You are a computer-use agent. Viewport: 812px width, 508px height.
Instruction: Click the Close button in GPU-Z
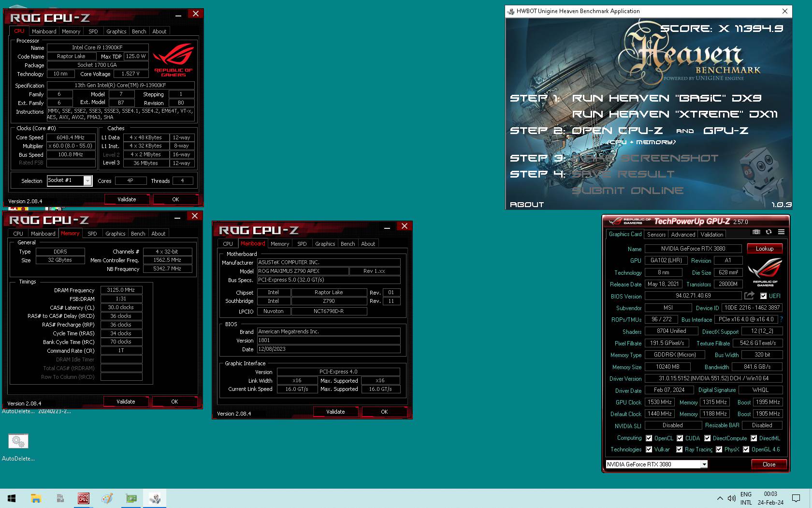click(768, 464)
